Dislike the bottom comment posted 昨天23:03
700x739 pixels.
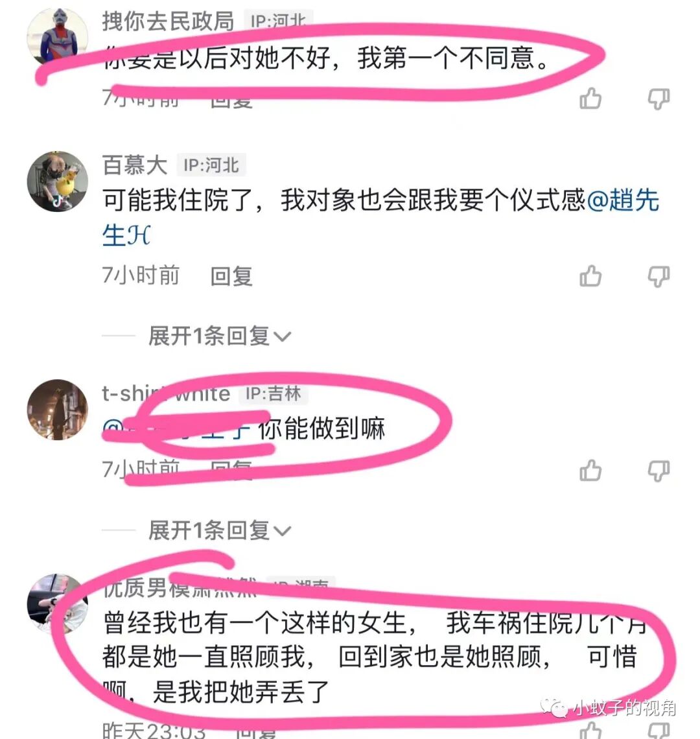(x=659, y=731)
